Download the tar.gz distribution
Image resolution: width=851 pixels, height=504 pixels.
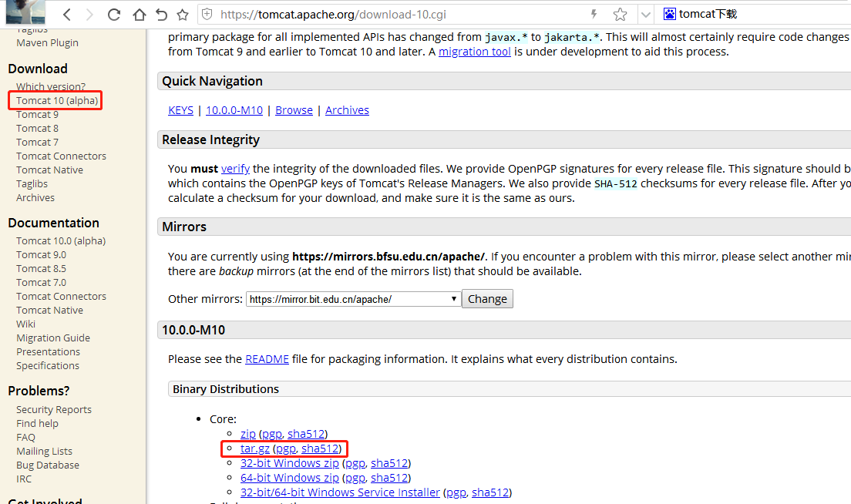click(255, 449)
